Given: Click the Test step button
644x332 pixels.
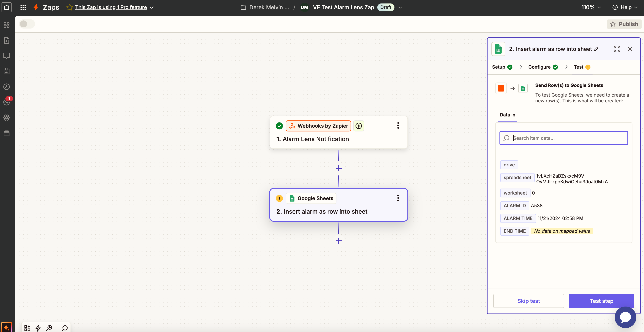Looking at the screenshot, I should pyautogui.click(x=601, y=301).
